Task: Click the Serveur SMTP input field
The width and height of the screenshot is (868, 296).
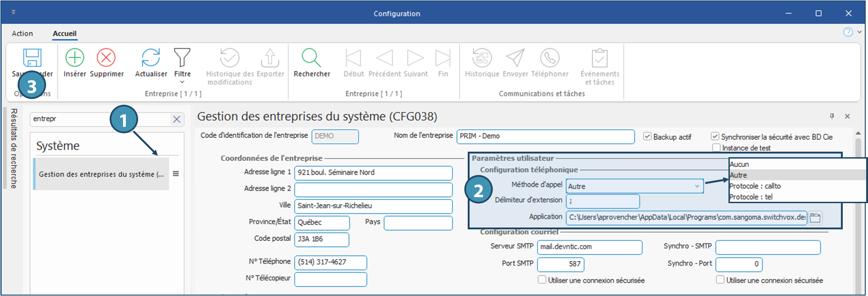Action: (589, 247)
